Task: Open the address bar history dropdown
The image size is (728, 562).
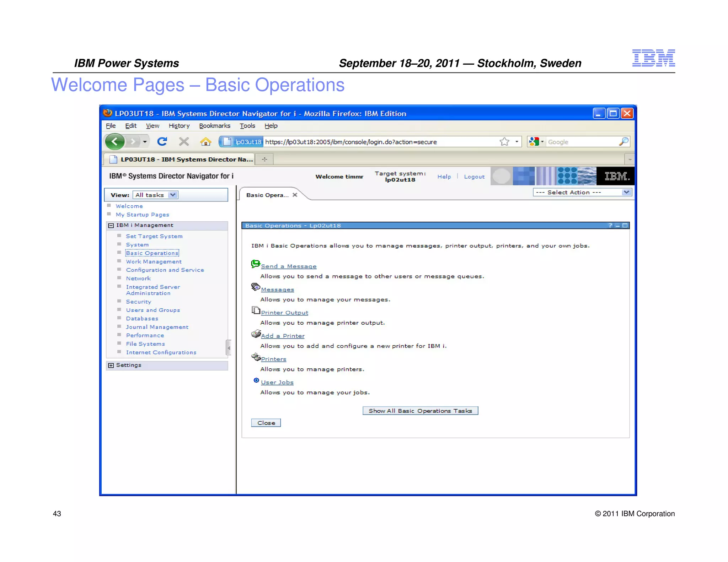Action: (x=517, y=142)
